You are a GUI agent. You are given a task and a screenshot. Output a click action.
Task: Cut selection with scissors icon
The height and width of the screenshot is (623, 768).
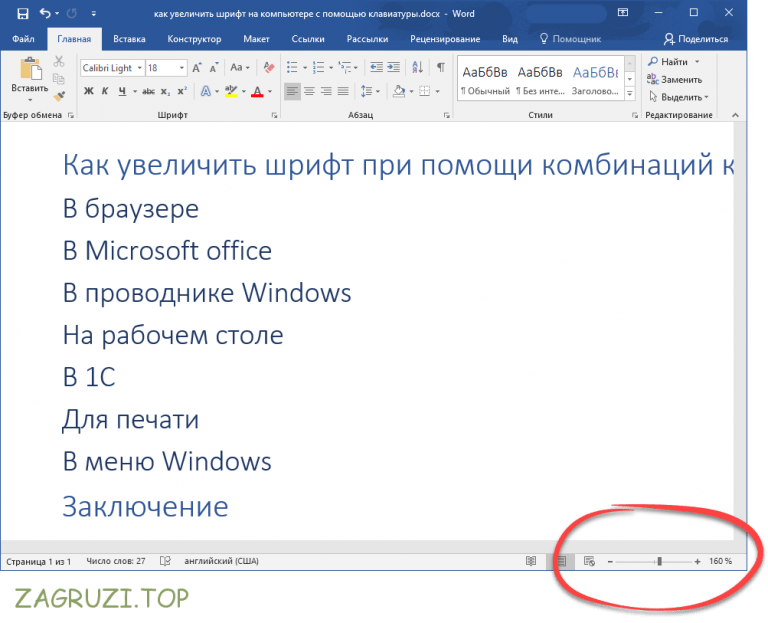point(59,61)
